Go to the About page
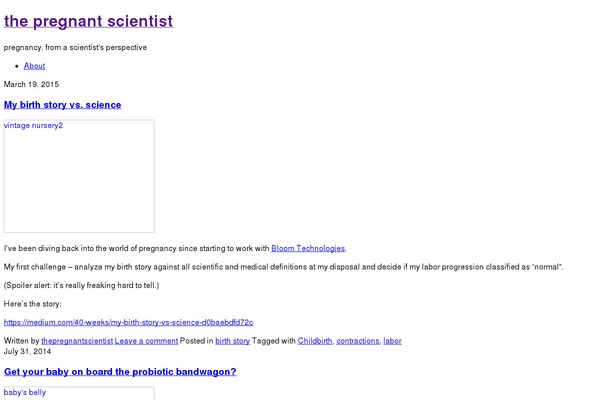Screen dimensions: 600x400 pos(34,66)
